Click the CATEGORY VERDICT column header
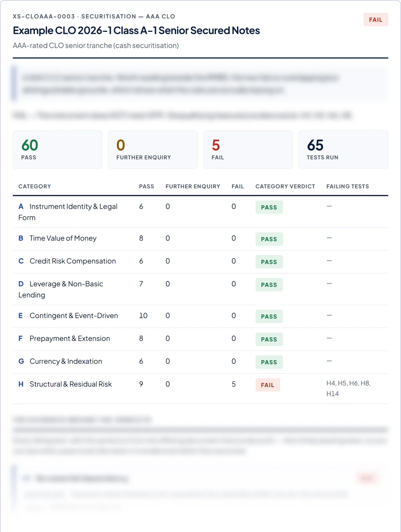The height and width of the screenshot is (532, 401). click(x=285, y=186)
